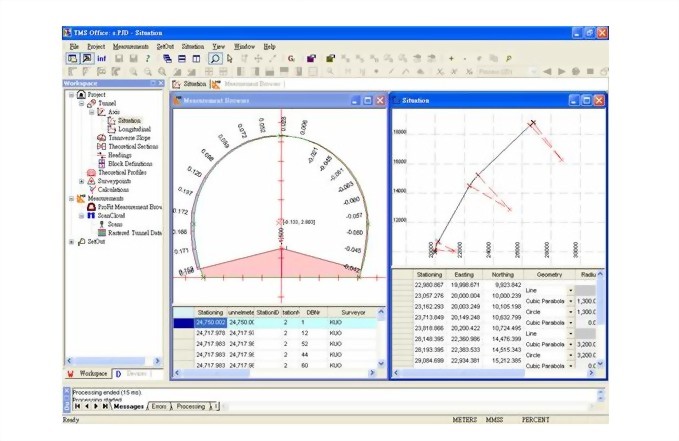The width and height of the screenshot is (679, 441).
Task: Open the Measurements menu
Action: 131,46
